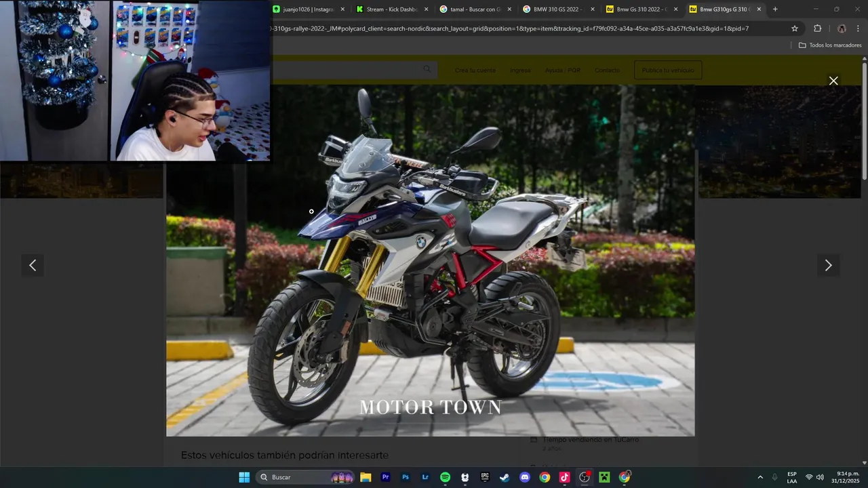Image resolution: width=868 pixels, height=488 pixels.
Task: Click the BMW motorcycle photo in the gallery
Action: [430, 260]
